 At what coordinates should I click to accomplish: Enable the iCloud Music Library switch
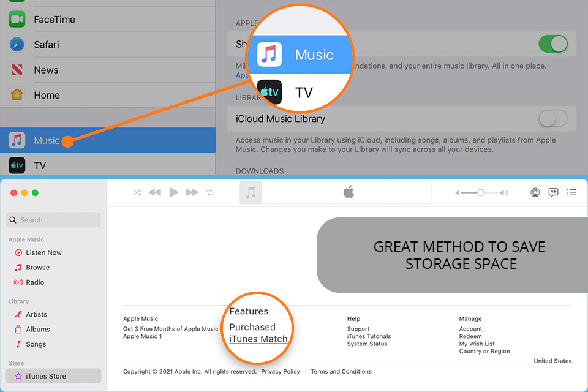tap(552, 119)
